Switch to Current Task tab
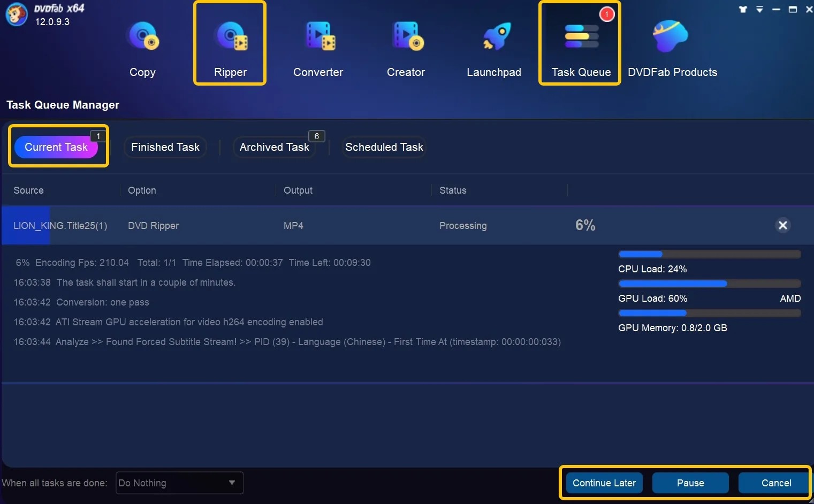 pyautogui.click(x=56, y=147)
